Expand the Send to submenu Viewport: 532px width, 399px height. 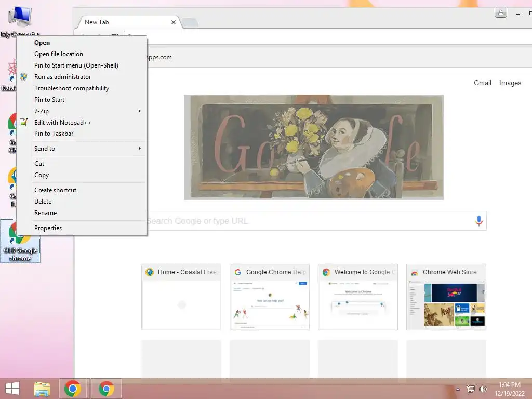click(82, 148)
